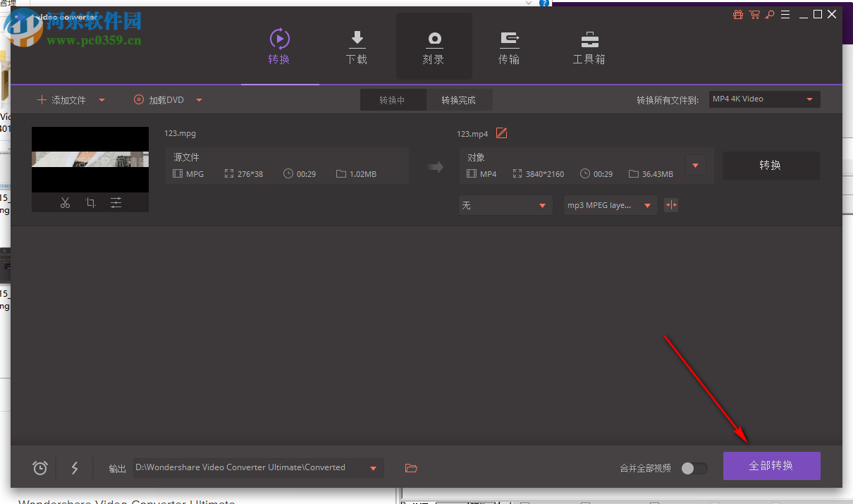Screen dimensions: 853x504
Task: Click the 转换 button for 123.mpg
Action: coord(771,165)
